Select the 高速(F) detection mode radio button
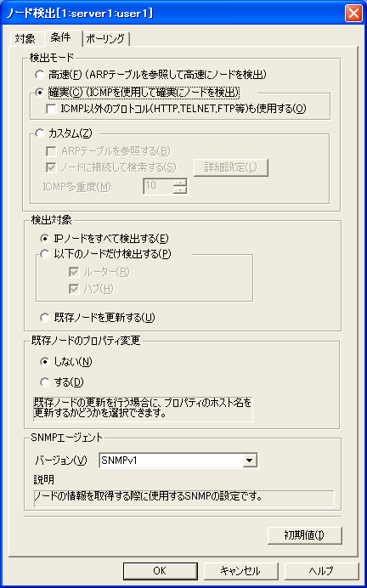This screenshot has width=367, height=588. pyautogui.click(x=40, y=75)
